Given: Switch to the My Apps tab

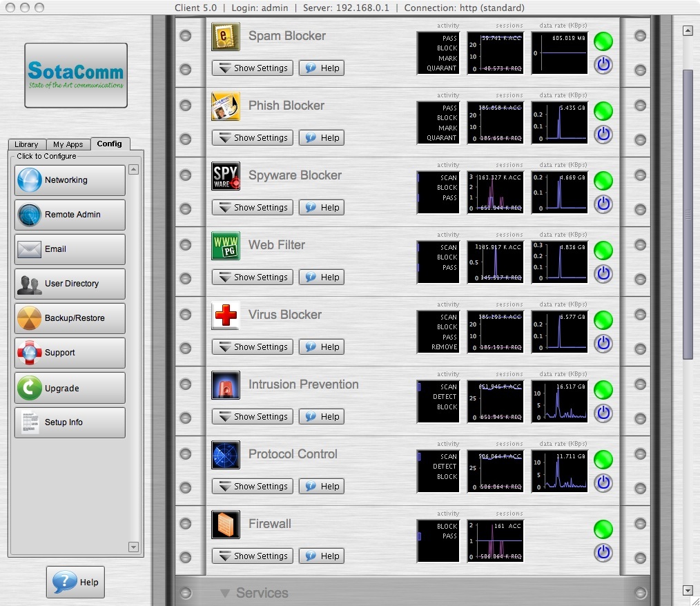Looking at the screenshot, I should [x=68, y=144].
